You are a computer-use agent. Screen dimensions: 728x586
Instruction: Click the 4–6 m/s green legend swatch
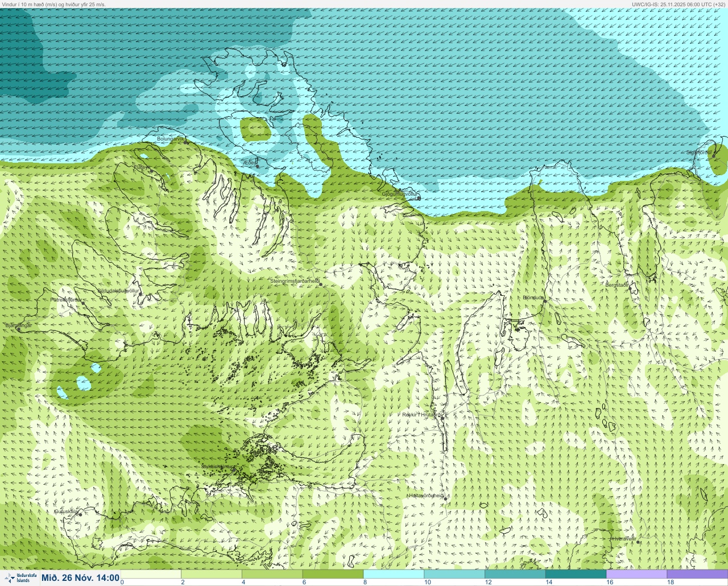(272, 574)
